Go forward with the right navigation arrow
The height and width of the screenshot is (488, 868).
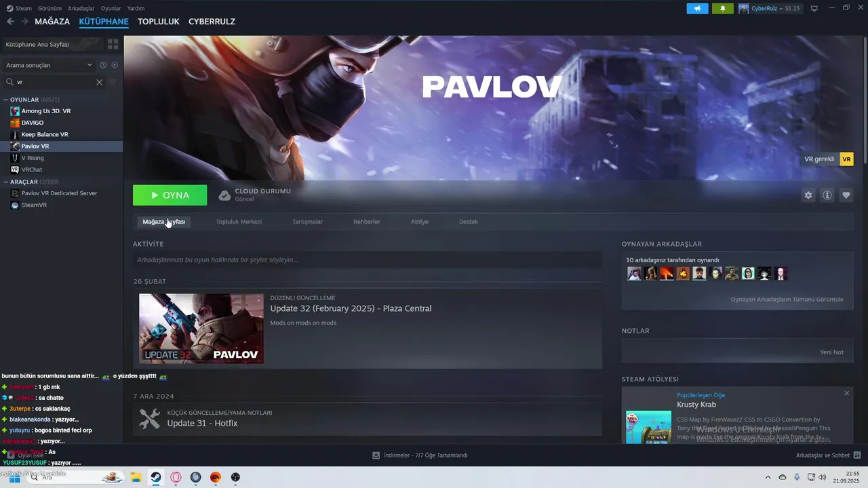pyautogui.click(x=24, y=22)
